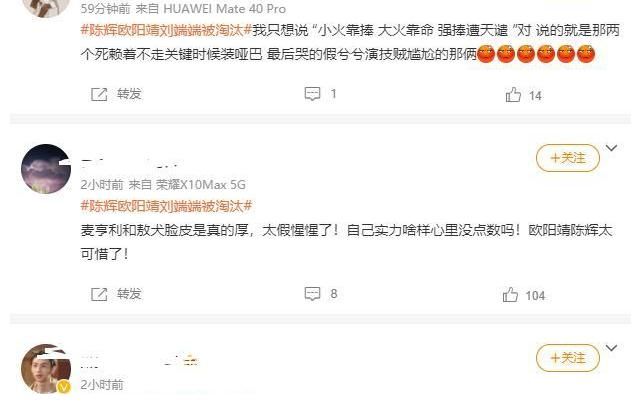Click the 转发 label under the second post
The width and height of the screenshot is (641, 414).
pyautogui.click(x=129, y=294)
